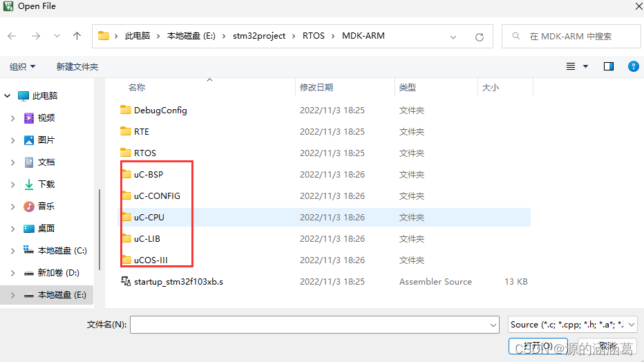The image size is (644, 362).
Task: Expand the 下载 tree node
Action: [12, 184]
